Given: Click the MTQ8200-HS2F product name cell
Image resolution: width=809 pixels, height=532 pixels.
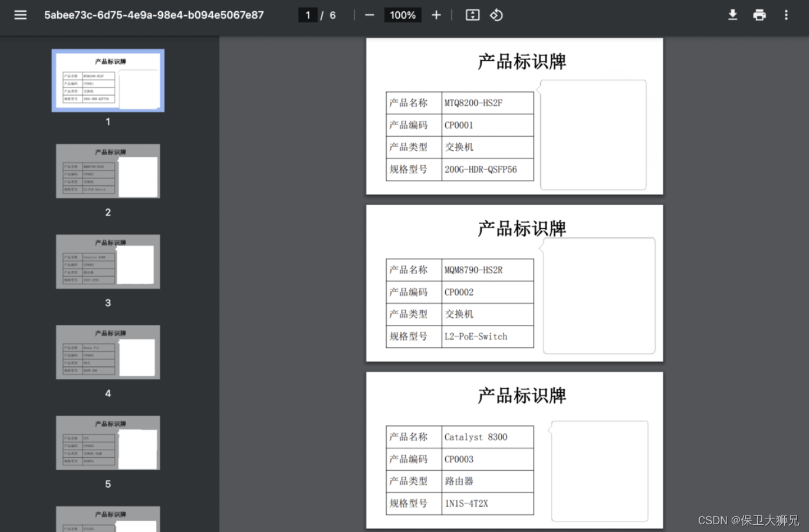Looking at the screenshot, I should coord(488,103).
